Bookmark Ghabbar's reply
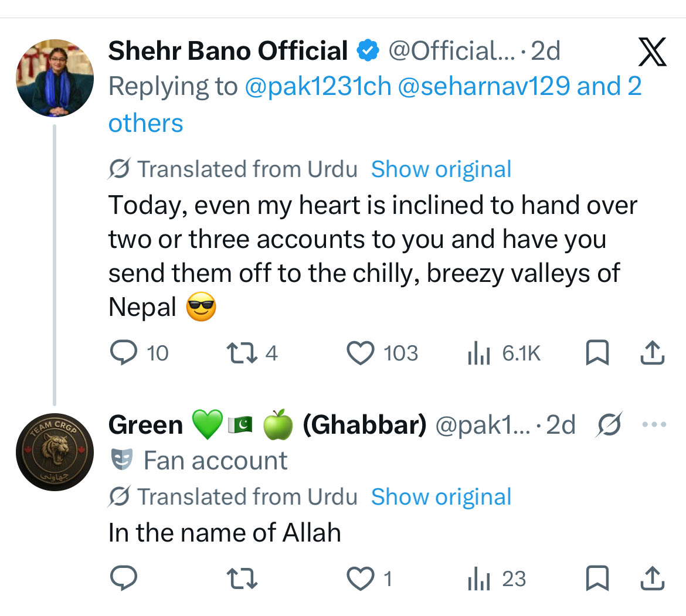686x616 pixels. point(597,579)
